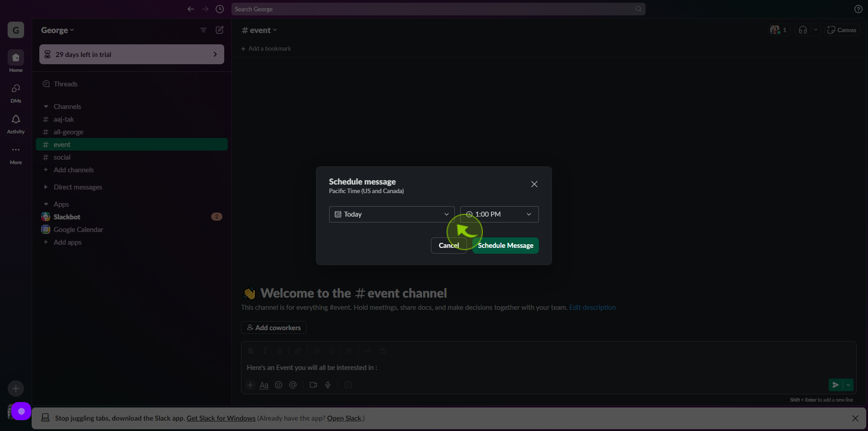Click the Open Slack link
Image resolution: width=868 pixels, height=431 pixels.
pyautogui.click(x=344, y=418)
